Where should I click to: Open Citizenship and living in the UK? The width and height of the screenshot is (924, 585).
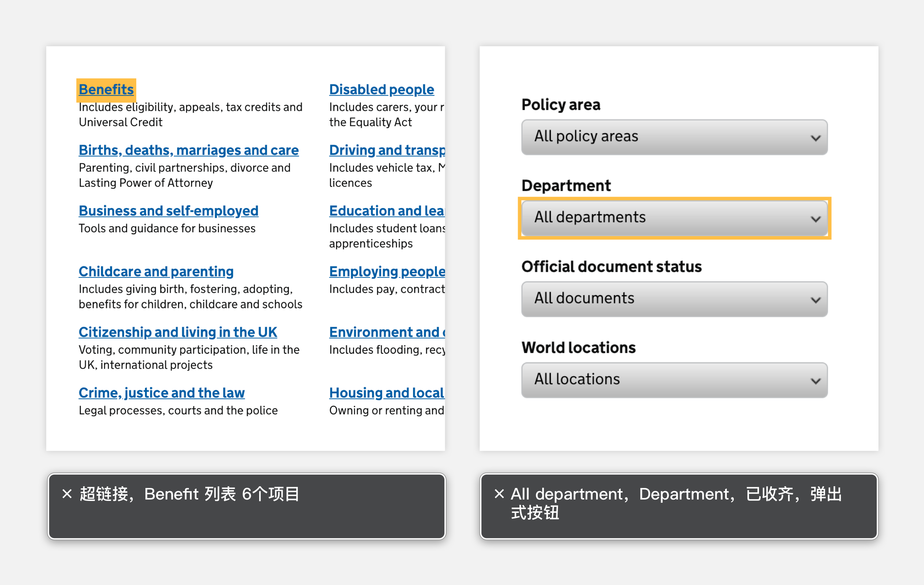[x=178, y=332]
